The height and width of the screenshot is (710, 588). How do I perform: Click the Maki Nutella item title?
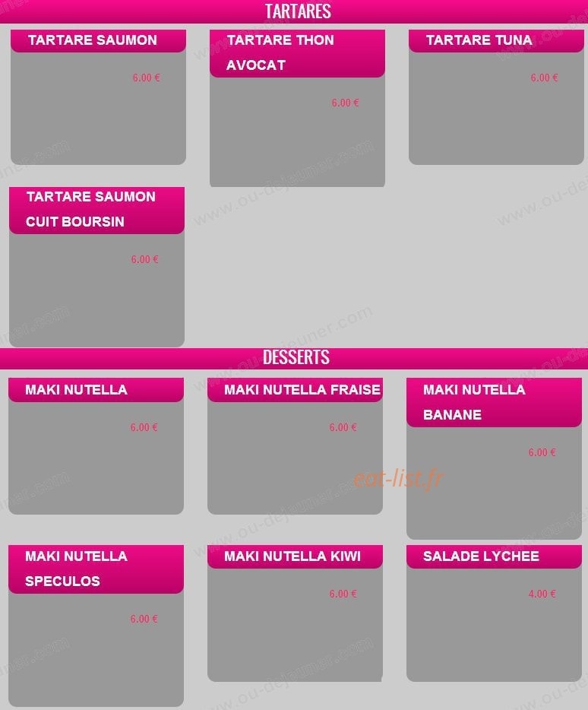[76, 390]
